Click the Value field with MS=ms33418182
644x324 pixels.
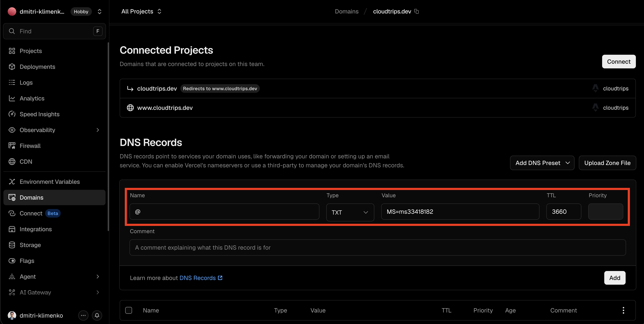click(x=460, y=212)
